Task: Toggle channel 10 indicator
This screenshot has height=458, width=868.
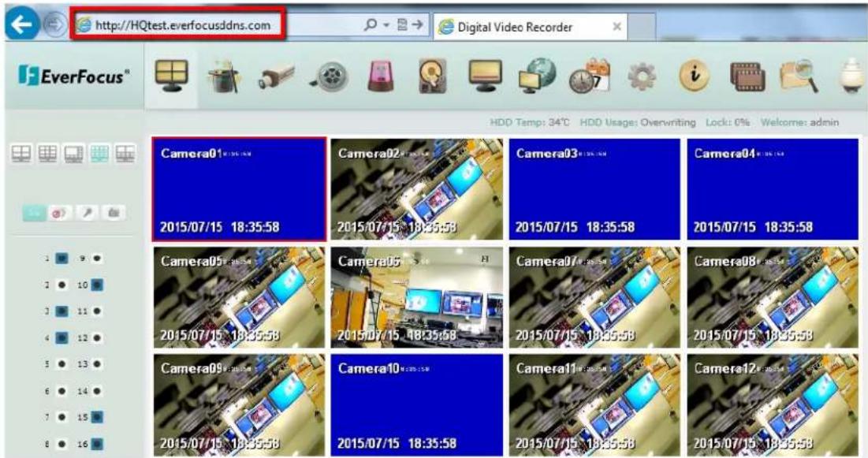Action: coord(98,285)
